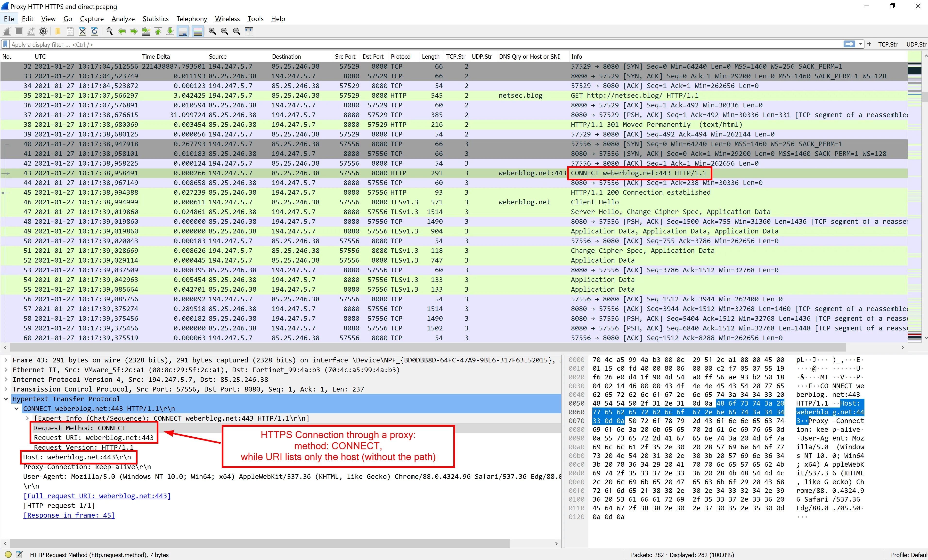Toggle auto-scroll during live capture
The image size is (928, 560).
point(183,31)
